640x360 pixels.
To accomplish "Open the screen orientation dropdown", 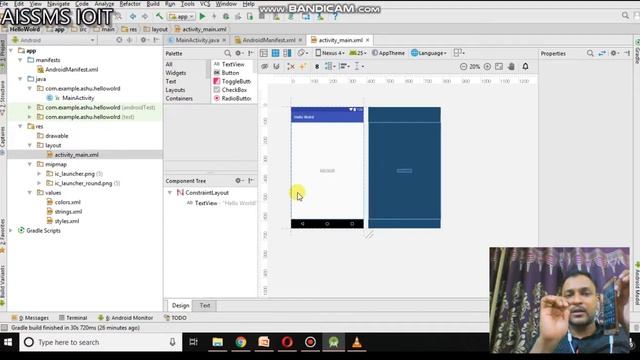I will click(x=302, y=53).
